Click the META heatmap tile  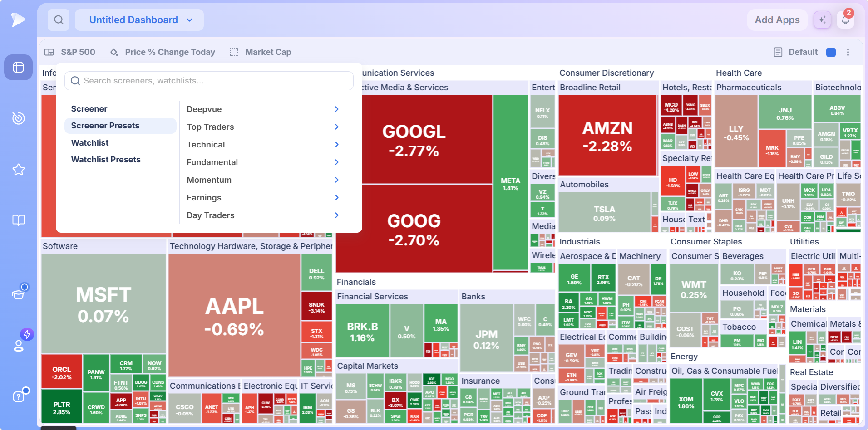510,183
